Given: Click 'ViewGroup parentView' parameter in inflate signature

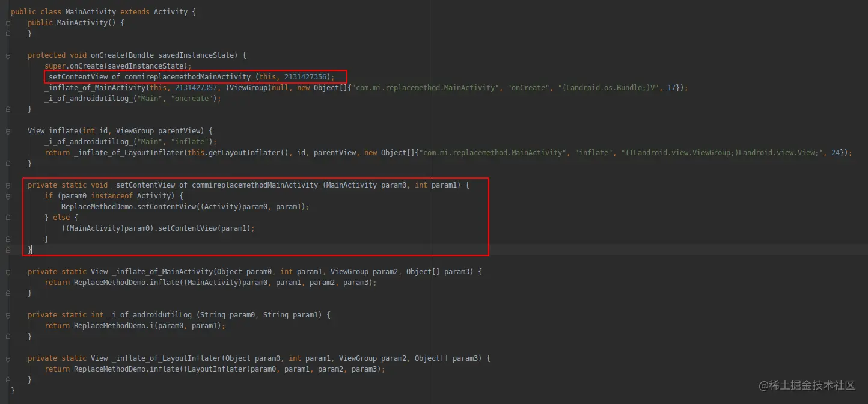Looking at the screenshot, I should click(x=157, y=131).
